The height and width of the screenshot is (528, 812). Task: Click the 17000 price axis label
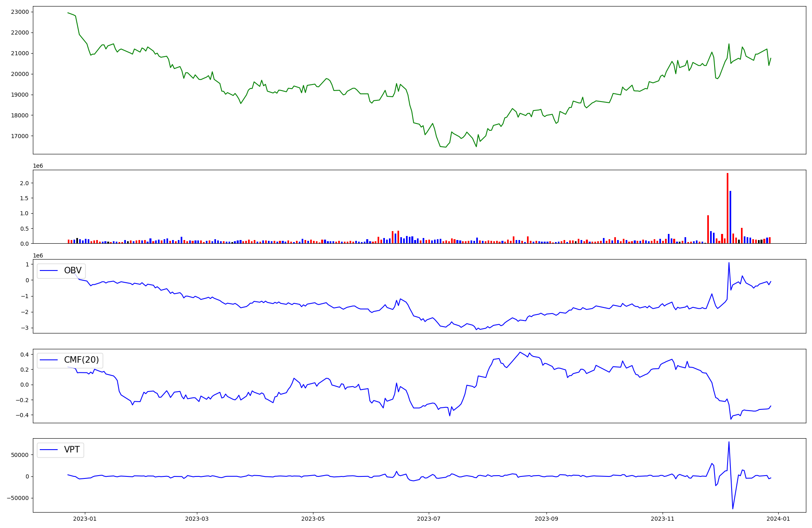(x=20, y=136)
